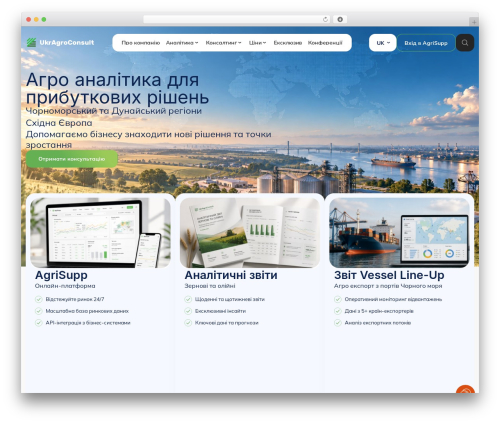Click the UkrAgroConsult logo icon
The image size is (500, 423).
[31, 43]
